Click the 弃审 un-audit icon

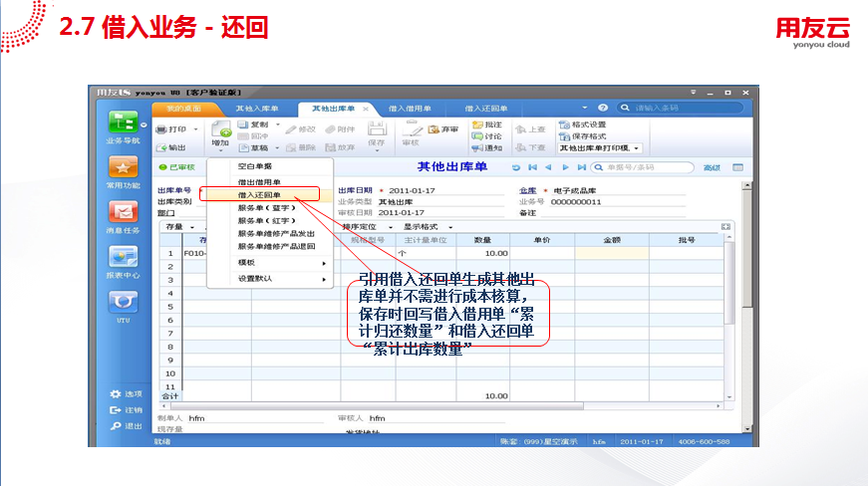pyautogui.click(x=434, y=129)
